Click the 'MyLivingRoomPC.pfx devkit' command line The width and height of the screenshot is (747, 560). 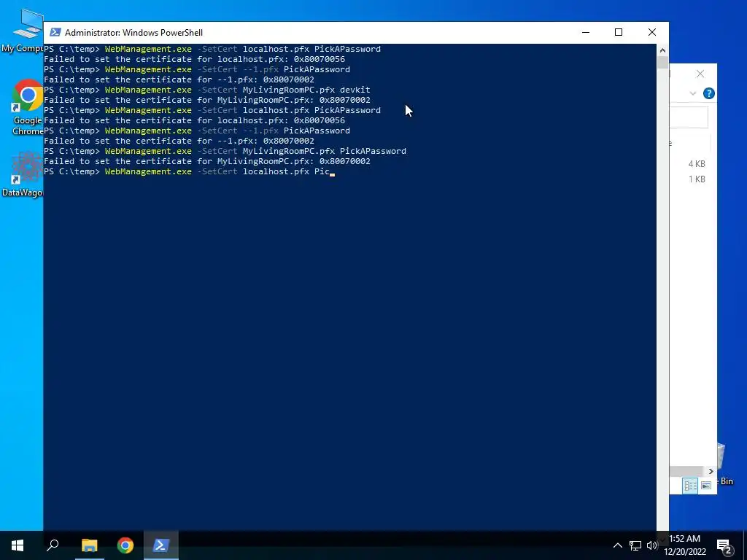206,90
